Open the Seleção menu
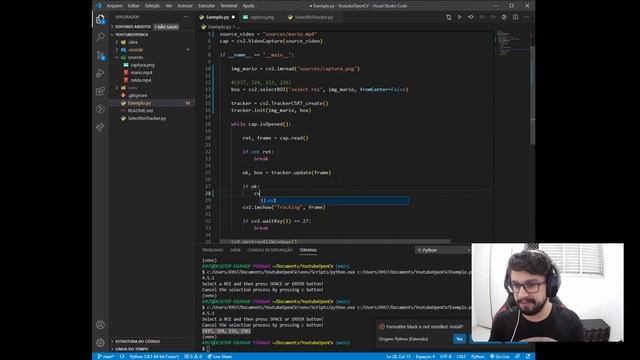The image size is (640, 360). pyautogui.click(x=152, y=6)
